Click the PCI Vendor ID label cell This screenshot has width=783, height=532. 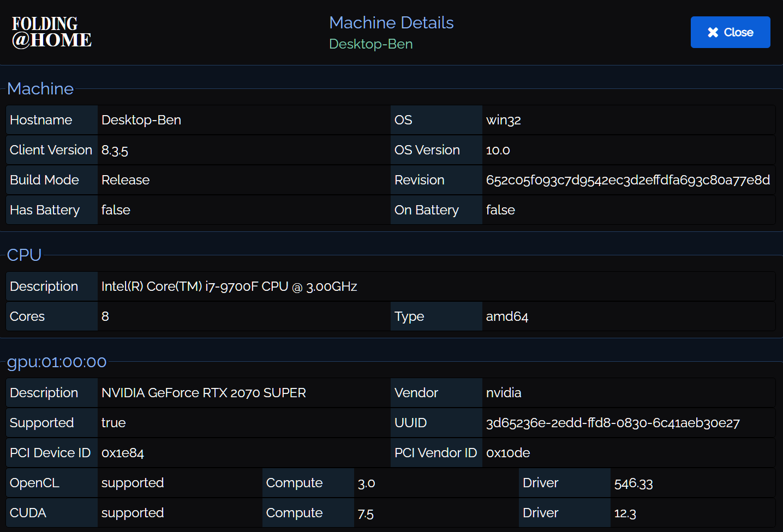coord(437,453)
